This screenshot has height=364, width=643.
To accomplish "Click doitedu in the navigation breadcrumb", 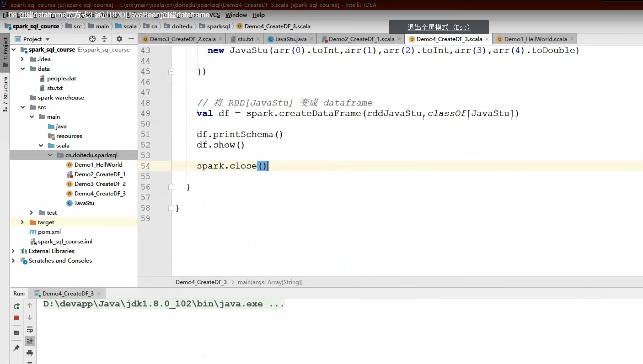I will point(182,26).
